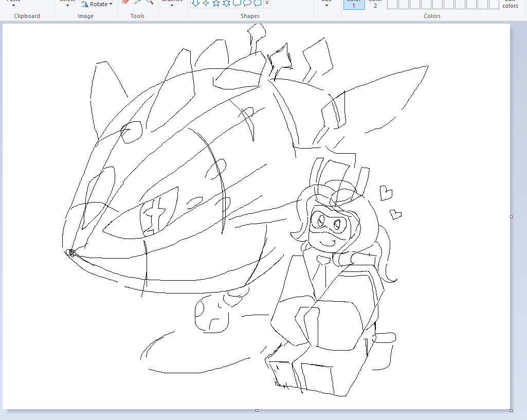Click the right-edge canvas resize handle
527x420 pixels.
(x=511, y=217)
